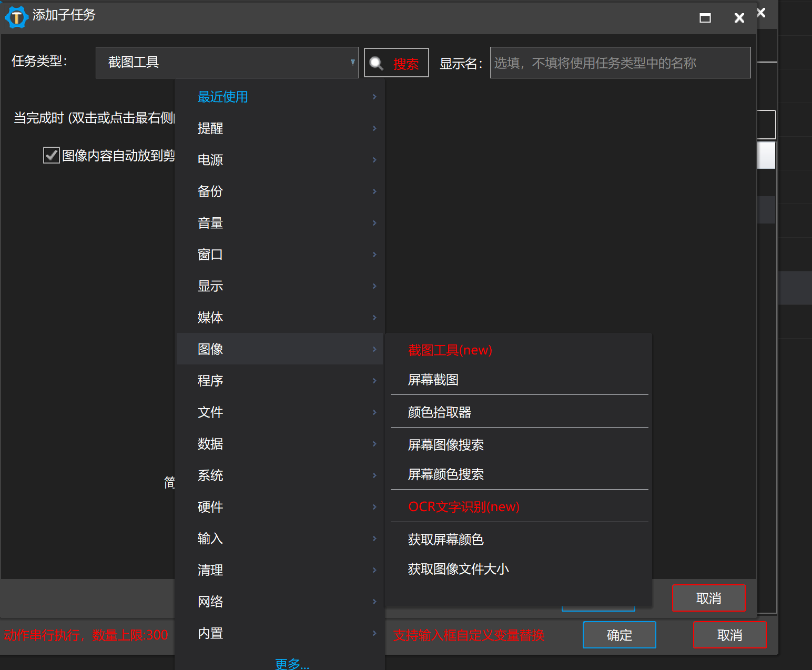812x670 pixels.
Task: Expand the 媒体 submenu
Action: pyautogui.click(x=280, y=318)
